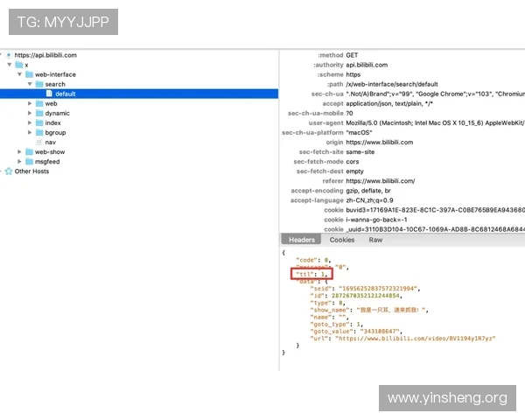Expand the bgroup folder arrow
This screenshot has width=525, height=420.
(30, 132)
